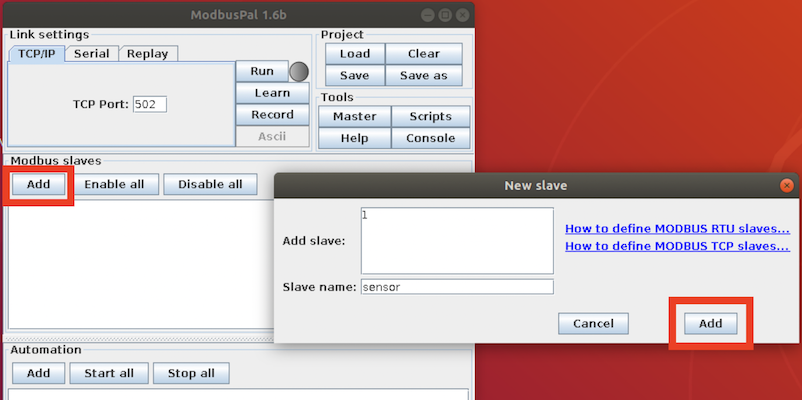This screenshot has width=802, height=400.
Task: Cancel the New slave dialog
Action: tap(593, 324)
